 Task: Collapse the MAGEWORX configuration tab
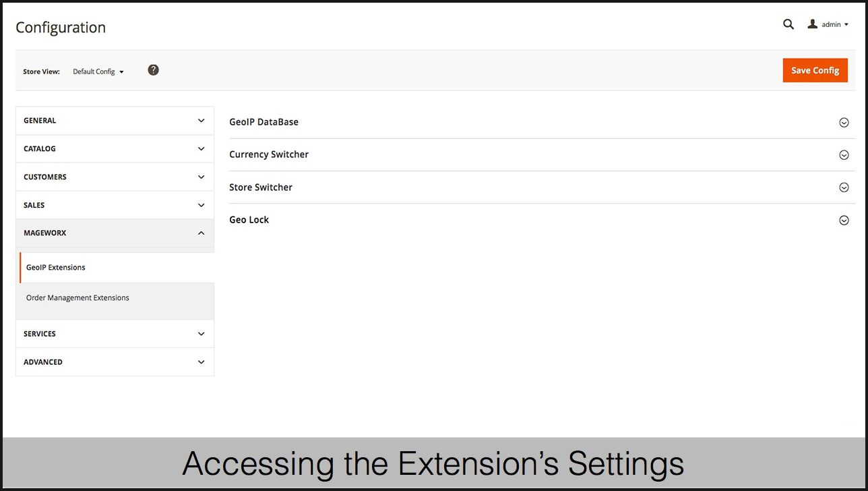[x=115, y=233]
